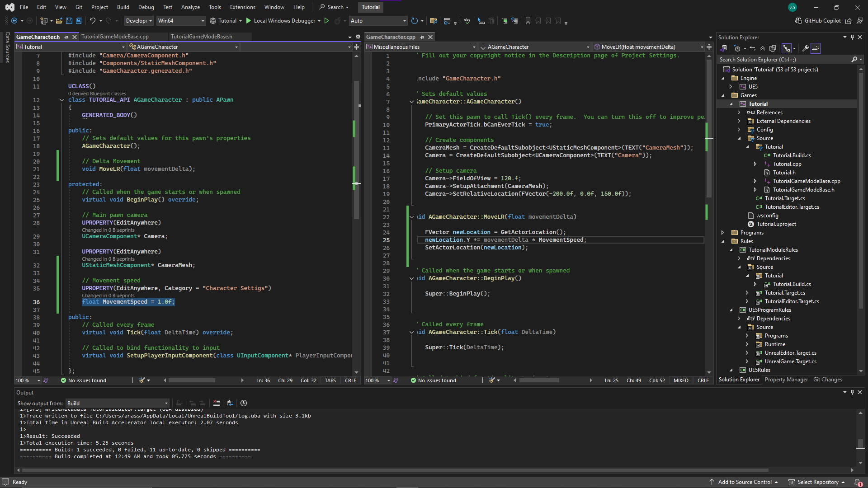The image size is (868, 488).
Task: Expand the Programs folder in Solution Explorer
Action: pyautogui.click(x=722, y=233)
